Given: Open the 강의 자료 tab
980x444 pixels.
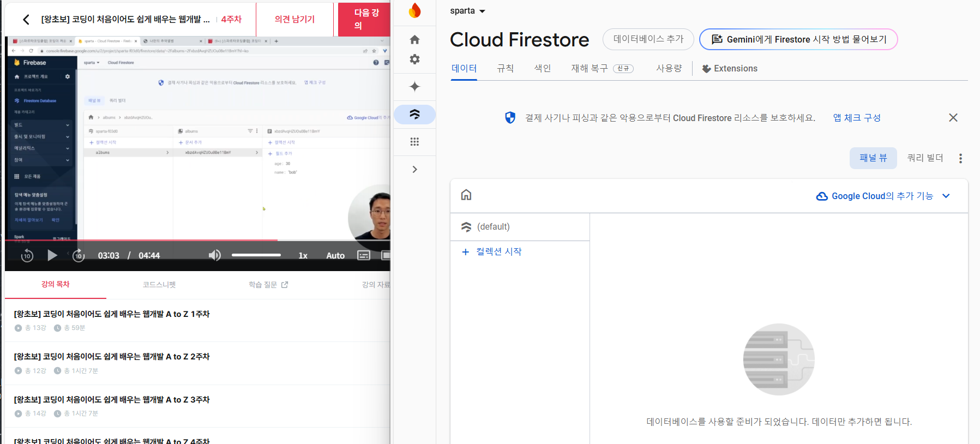Looking at the screenshot, I should [x=376, y=284].
